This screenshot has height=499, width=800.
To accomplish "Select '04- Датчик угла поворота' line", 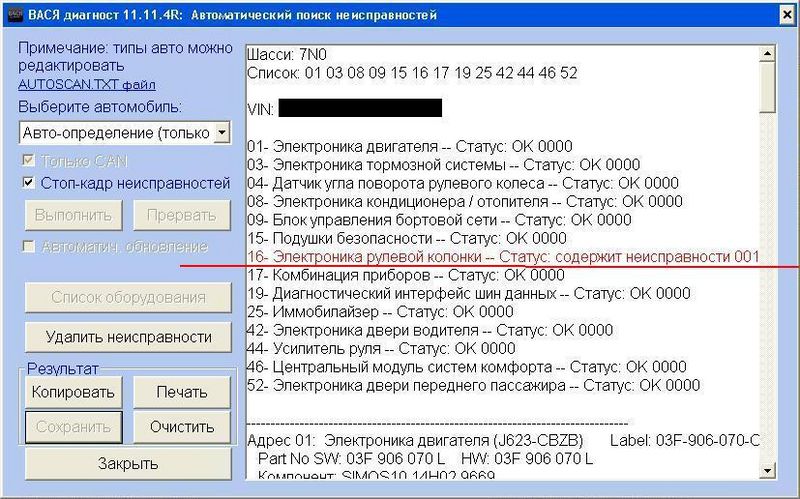I will coord(463,183).
